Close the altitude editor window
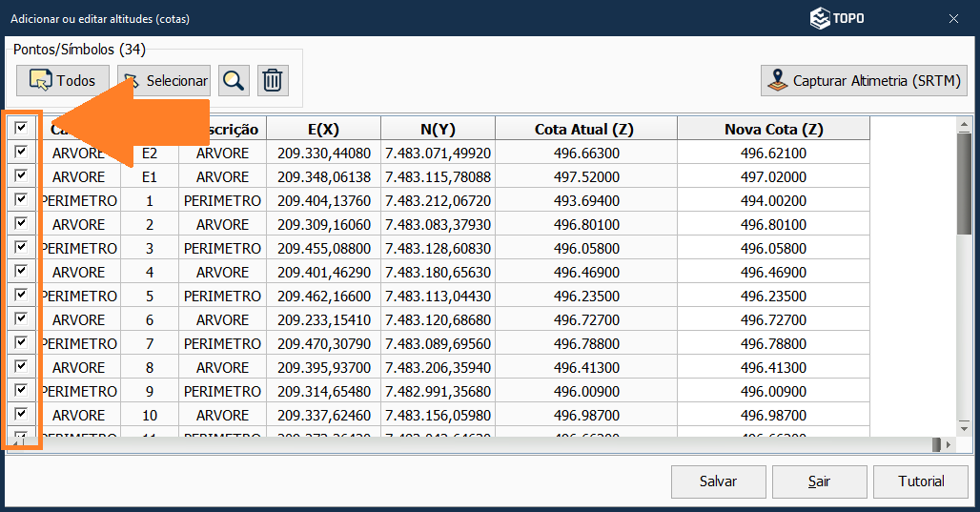The width and height of the screenshot is (980, 512). (x=953, y=18)
